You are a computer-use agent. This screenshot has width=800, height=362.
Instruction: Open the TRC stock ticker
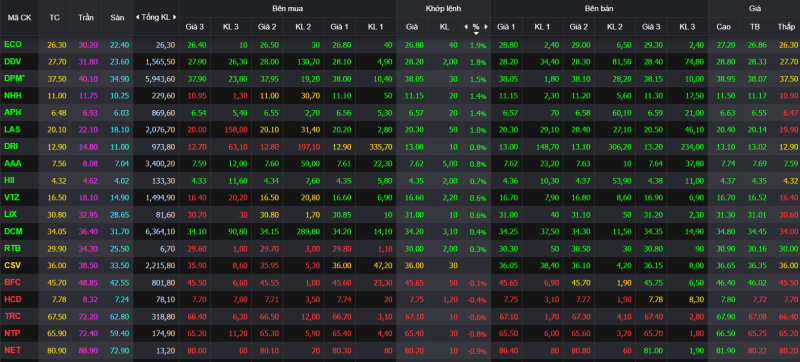point(12,316)
